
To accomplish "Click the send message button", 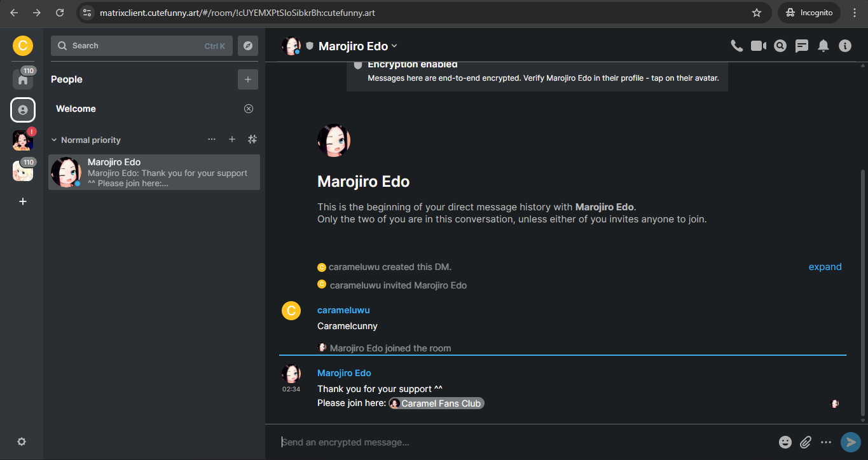I will [850, 442].
